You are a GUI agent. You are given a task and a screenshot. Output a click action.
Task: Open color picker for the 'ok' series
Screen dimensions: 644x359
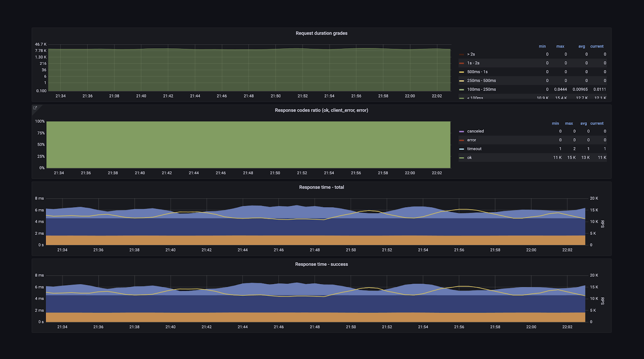[x=462, y=158]
